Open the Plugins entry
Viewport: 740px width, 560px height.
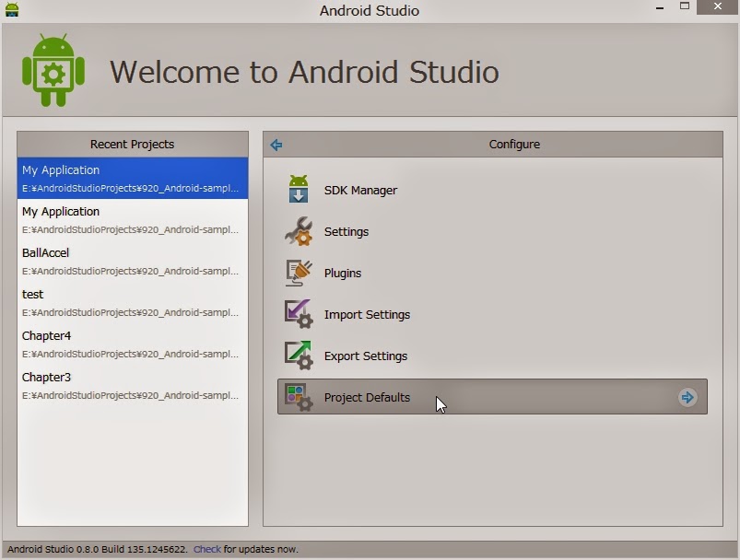pos(343,274)
